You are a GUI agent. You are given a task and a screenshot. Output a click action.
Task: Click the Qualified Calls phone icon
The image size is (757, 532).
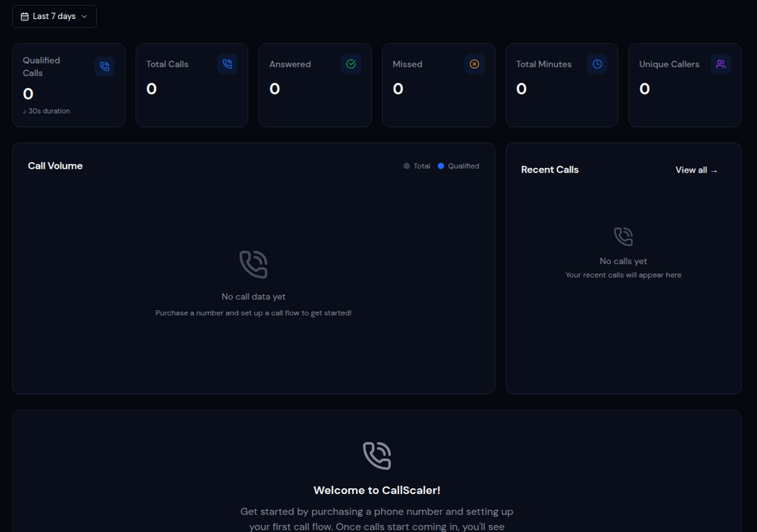pos(104,67)
